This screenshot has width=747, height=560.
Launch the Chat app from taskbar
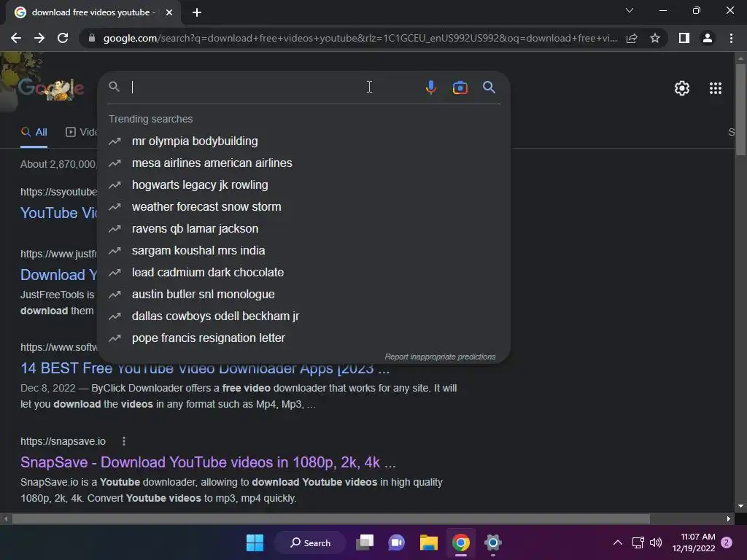(x=396, y=542)
